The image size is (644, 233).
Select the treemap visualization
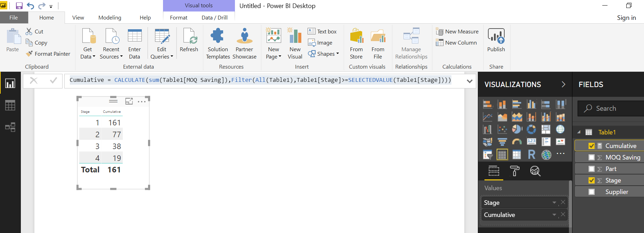click(546, 130)
